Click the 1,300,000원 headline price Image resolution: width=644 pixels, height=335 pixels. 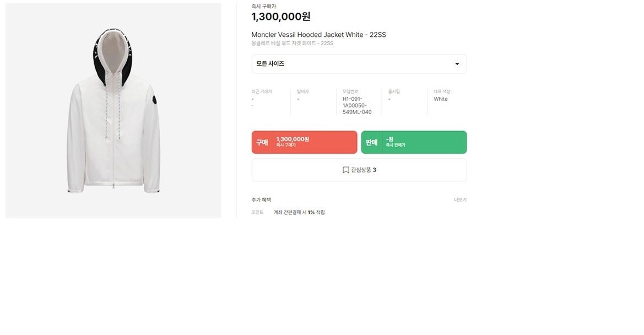point(280,17)
